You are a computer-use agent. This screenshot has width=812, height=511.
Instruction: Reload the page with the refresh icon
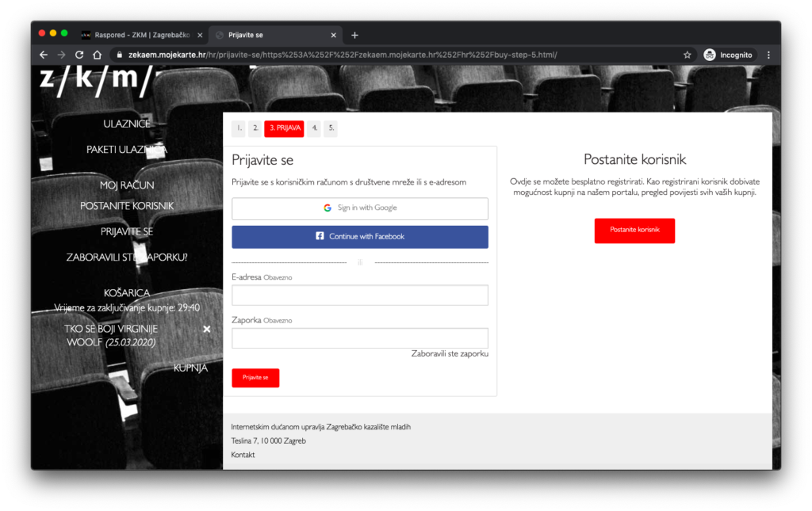coord(79,55)
